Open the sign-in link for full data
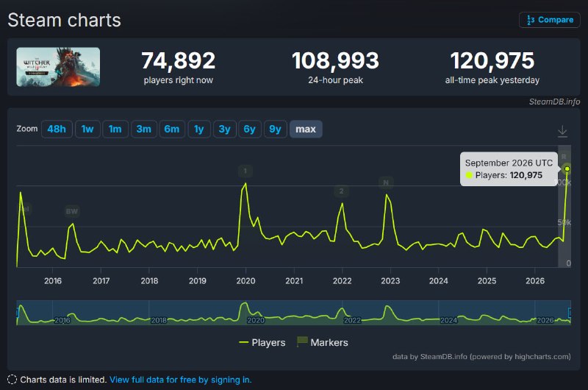 (x=180, y=380)
